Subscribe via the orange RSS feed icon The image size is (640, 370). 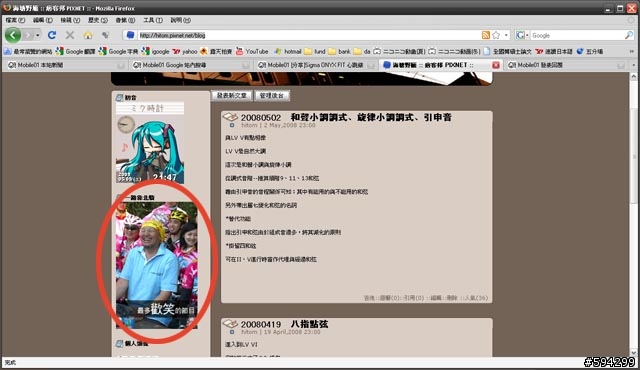(486, 35)
